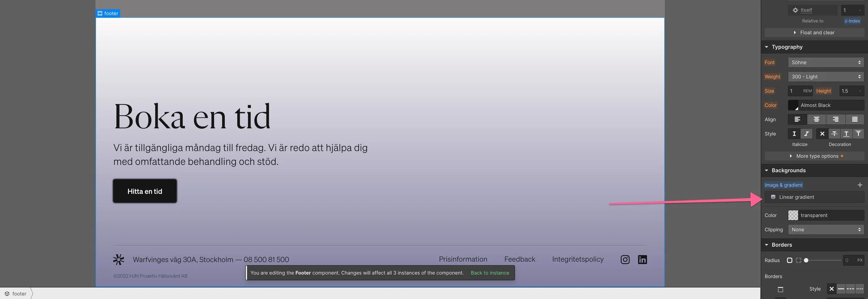Collapse the Borders section
The width and height of the screenshot is (868, 299).
click(766, 245)
